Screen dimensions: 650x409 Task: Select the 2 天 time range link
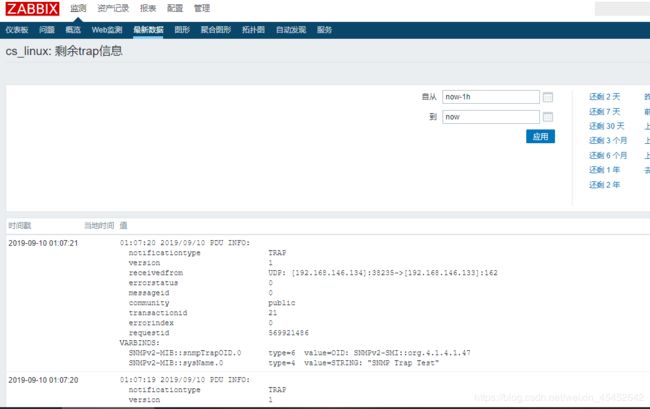coord(604,97)
